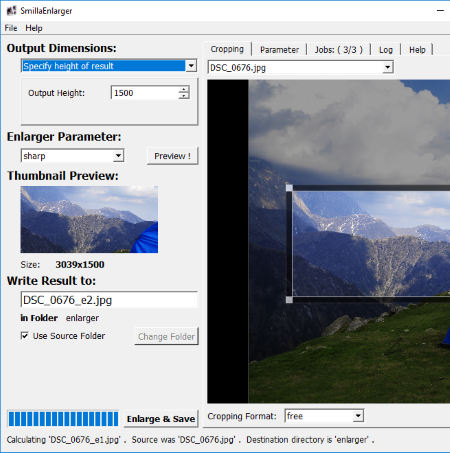Toggle the Use Source Folder checkbox

coord(24,336)
